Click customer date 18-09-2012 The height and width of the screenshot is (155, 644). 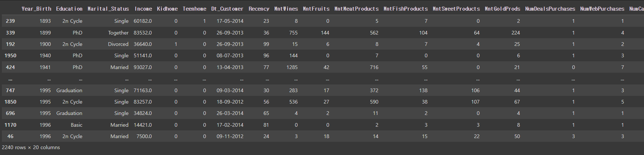230,102
